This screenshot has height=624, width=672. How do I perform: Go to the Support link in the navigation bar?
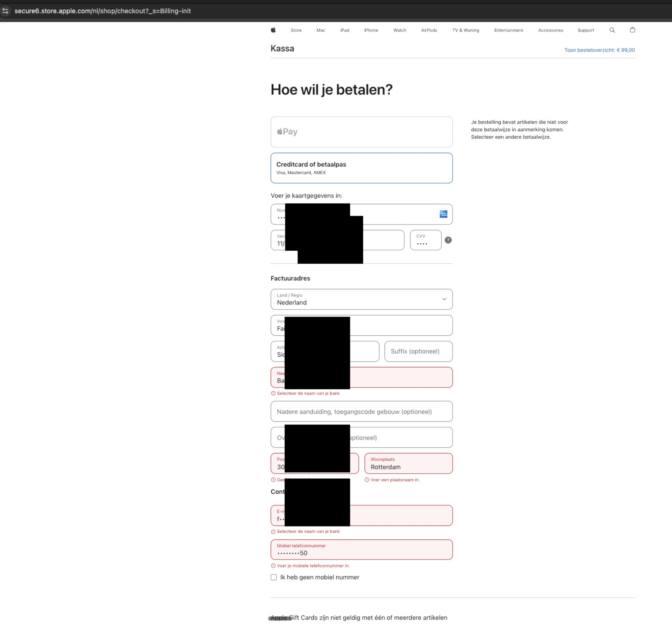(x=585, y=30)
